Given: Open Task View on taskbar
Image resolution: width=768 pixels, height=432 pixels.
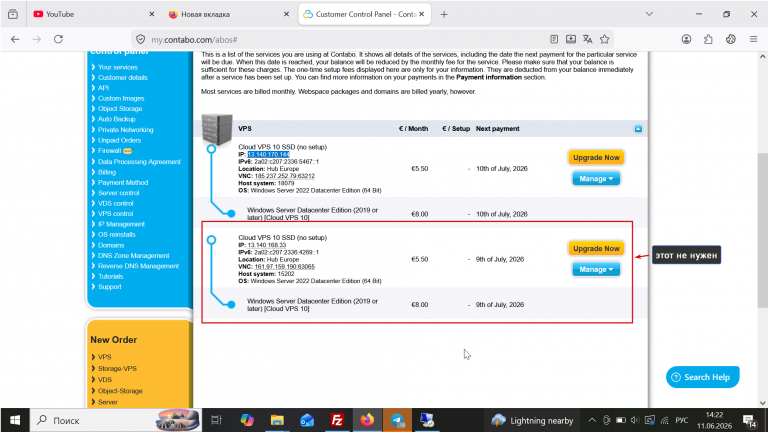Looking at the screenshot, I should tap(216, 420).
